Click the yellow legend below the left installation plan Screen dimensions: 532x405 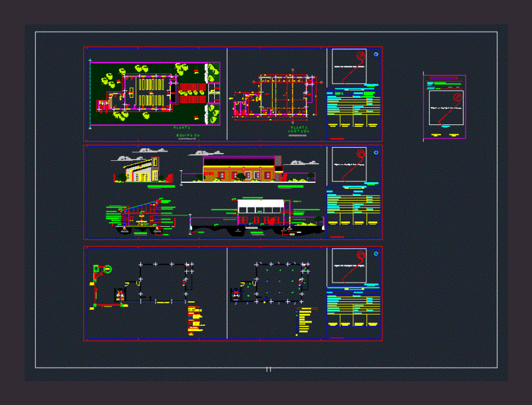[x=196, y=321]
